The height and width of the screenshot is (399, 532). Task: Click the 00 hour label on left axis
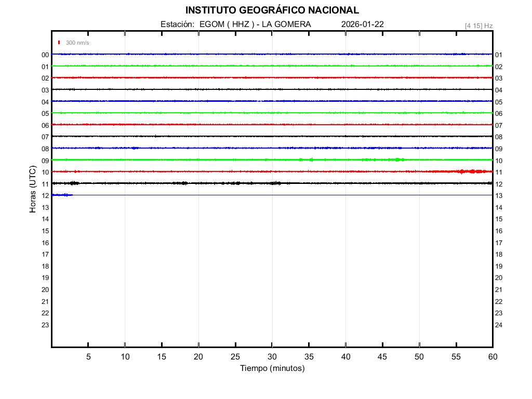(45, 55)
